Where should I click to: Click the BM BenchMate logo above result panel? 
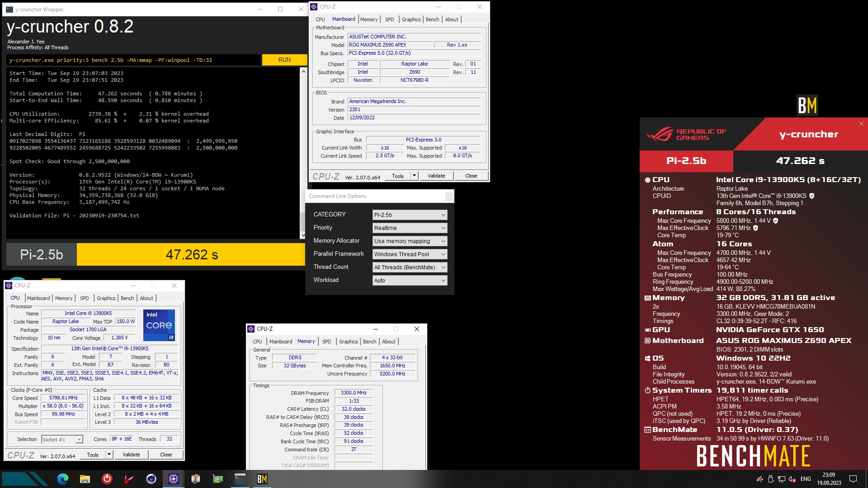point(807,105)
